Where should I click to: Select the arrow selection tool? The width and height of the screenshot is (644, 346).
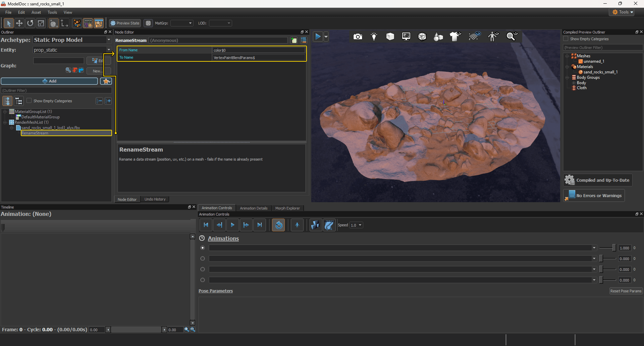coord(9,23)
